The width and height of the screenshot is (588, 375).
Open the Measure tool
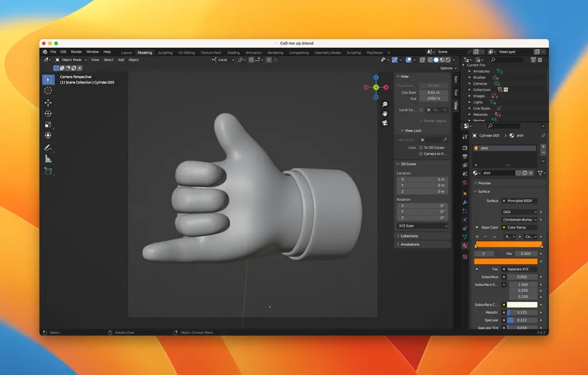[x=48, y=158]
